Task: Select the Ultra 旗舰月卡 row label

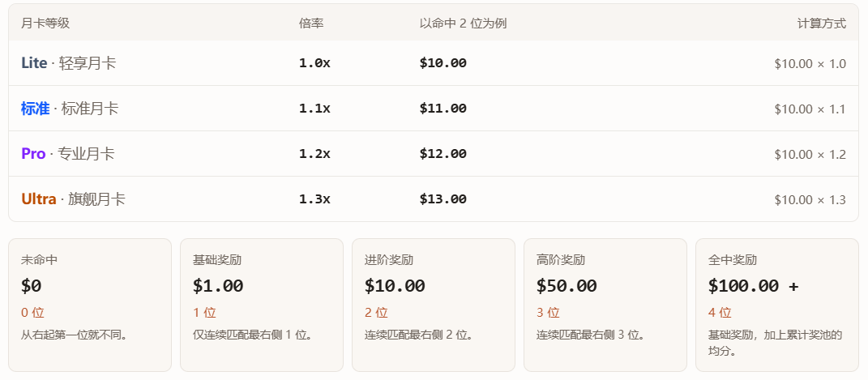Action: 73,199
